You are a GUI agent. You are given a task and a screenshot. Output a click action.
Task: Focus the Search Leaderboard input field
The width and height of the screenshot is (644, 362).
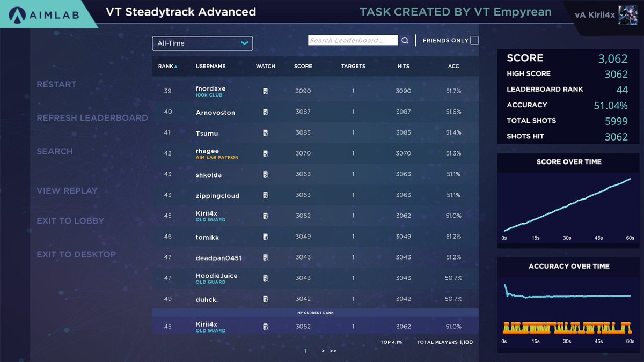(x=353, y=40)
